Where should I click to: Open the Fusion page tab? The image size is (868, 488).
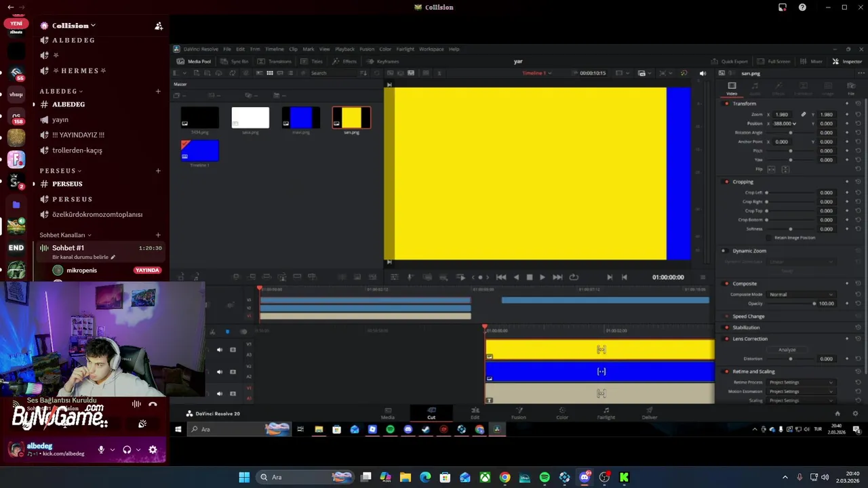coord(519,413)
